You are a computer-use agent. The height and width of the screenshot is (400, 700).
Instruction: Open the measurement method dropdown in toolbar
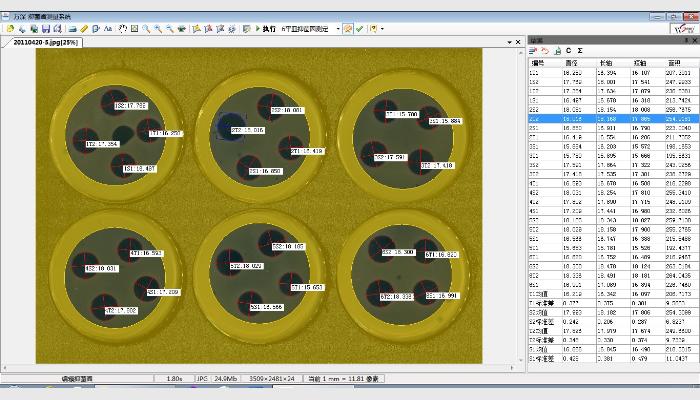tap(337, 29)
